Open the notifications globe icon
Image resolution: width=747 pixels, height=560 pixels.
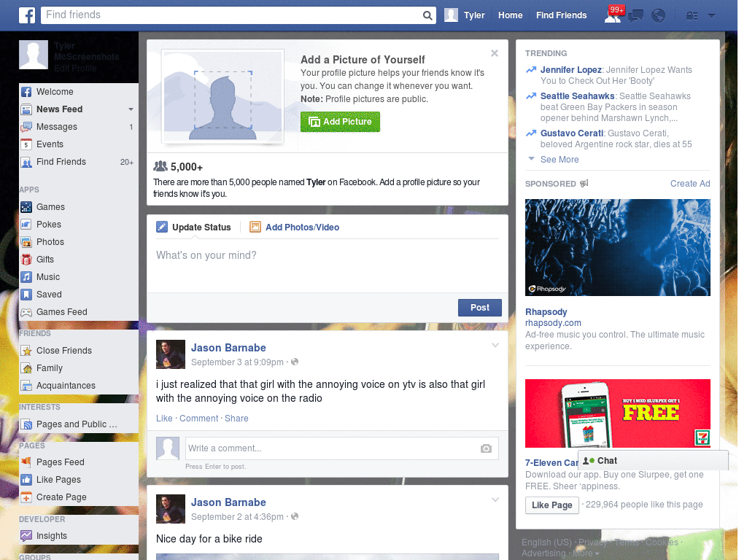(659, 16)
